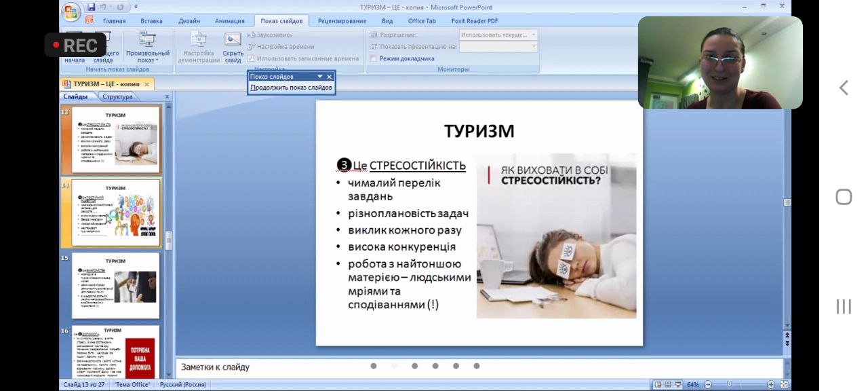
Task: Tap the Android home navigation button
Action: (844, 197)
